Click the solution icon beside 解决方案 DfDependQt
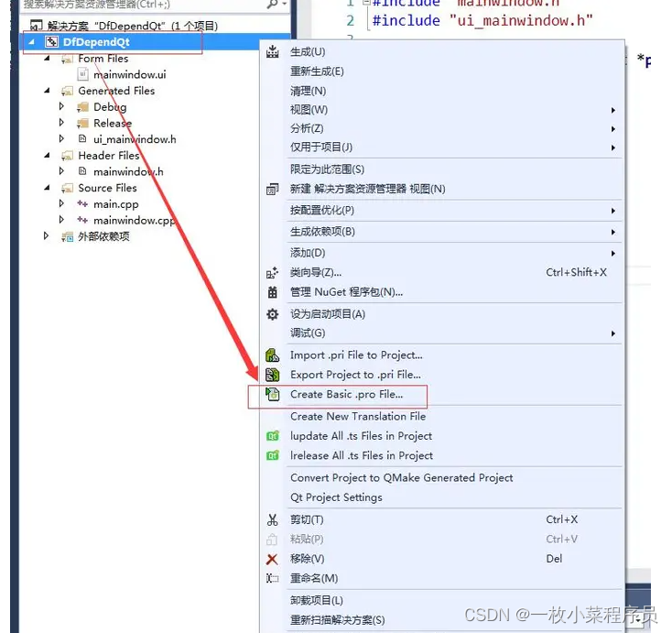 tap(36, 26)
